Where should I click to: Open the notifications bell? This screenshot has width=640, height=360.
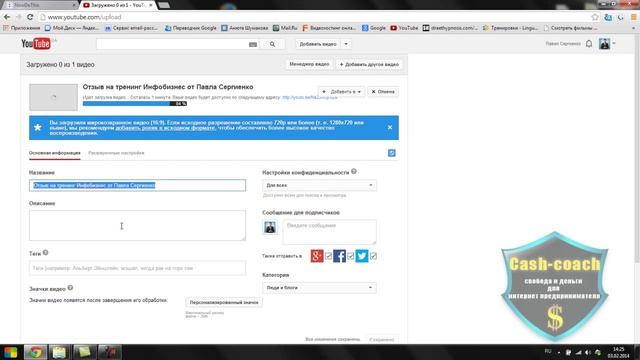click(589, 44)
